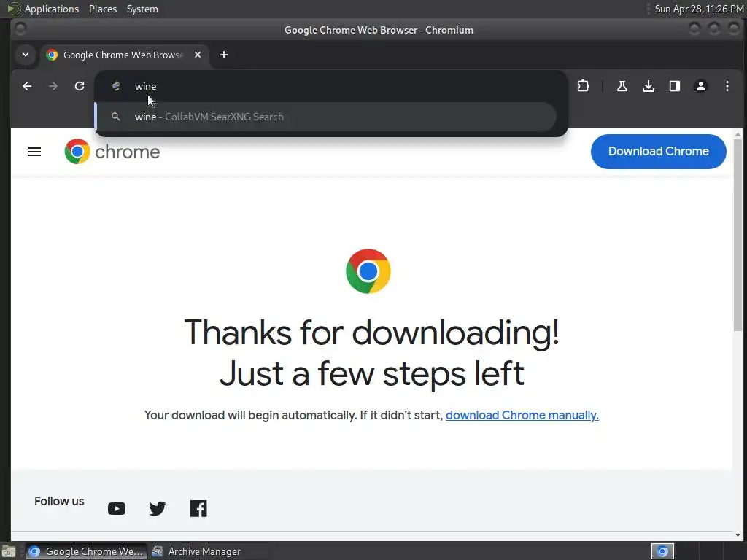Open the three-dot Chromium menu
The image size is (747, 560).
tap(727, 86)
